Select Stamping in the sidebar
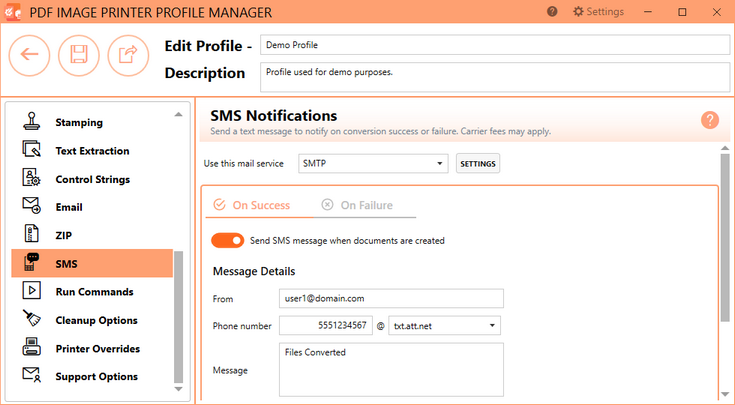Viewport: 735px width, 405px height. coord(92,122)
